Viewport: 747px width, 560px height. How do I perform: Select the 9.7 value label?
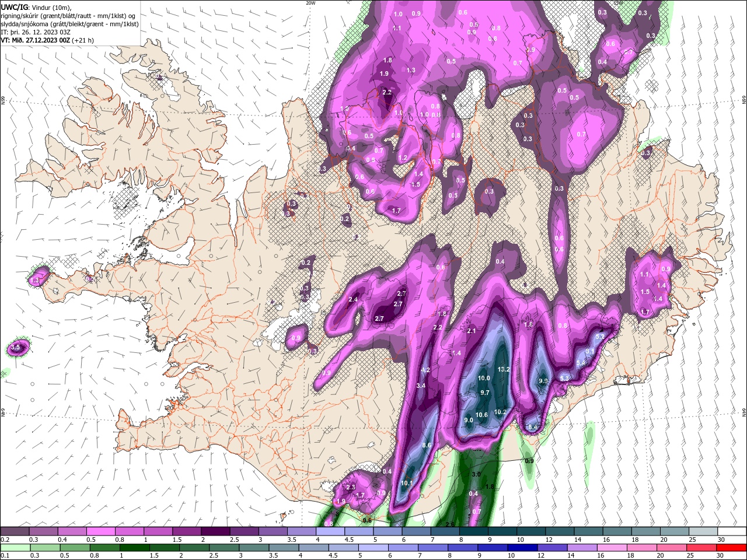click(484, 393)
